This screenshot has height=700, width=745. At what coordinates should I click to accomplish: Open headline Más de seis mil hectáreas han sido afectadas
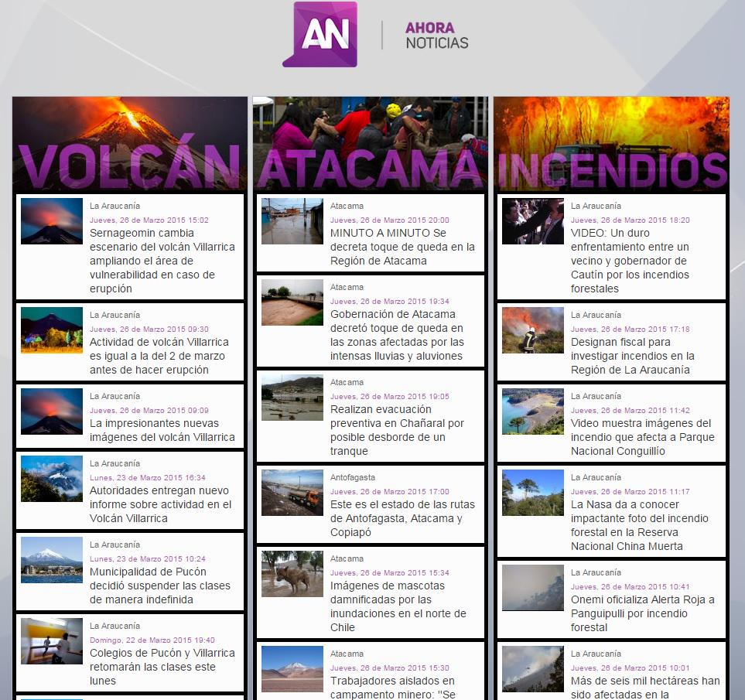(645, 687)
